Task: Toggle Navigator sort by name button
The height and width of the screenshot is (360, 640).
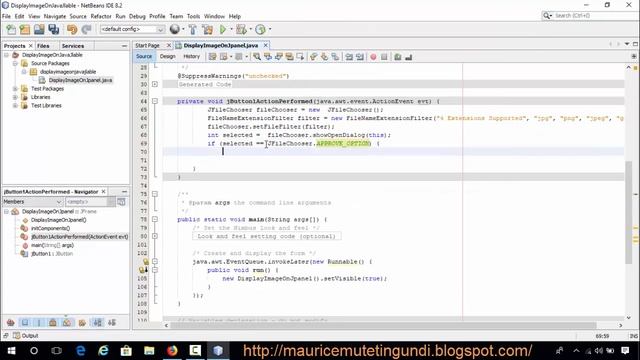Action: (x=98, y=323)
